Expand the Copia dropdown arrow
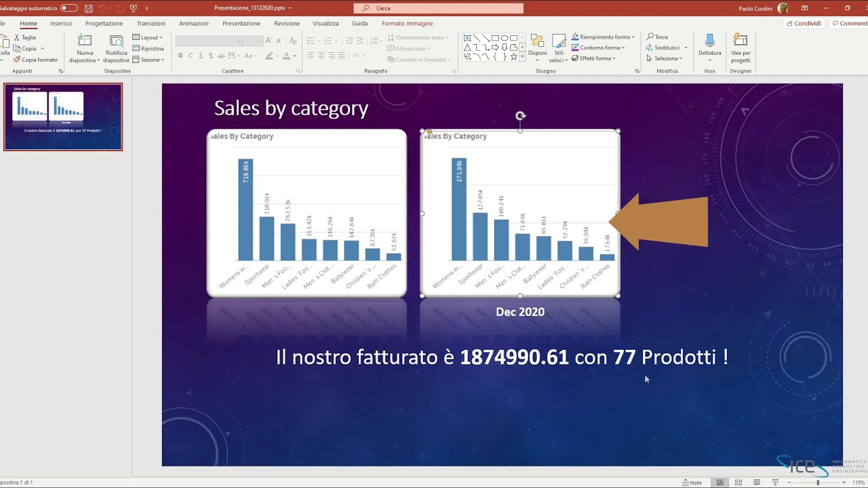Screen dimensions: 868x488 43,49
